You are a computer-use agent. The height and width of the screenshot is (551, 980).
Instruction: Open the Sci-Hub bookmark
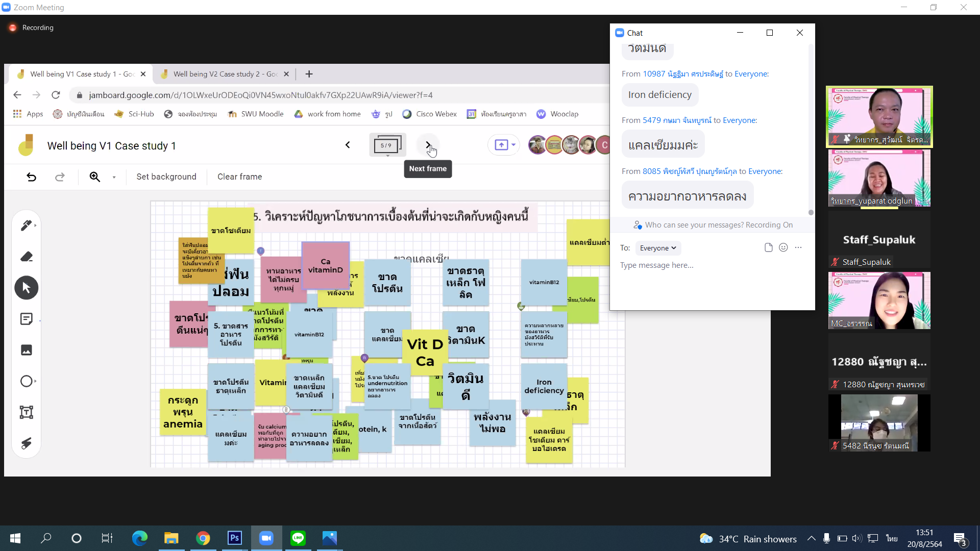click(135, 114)
